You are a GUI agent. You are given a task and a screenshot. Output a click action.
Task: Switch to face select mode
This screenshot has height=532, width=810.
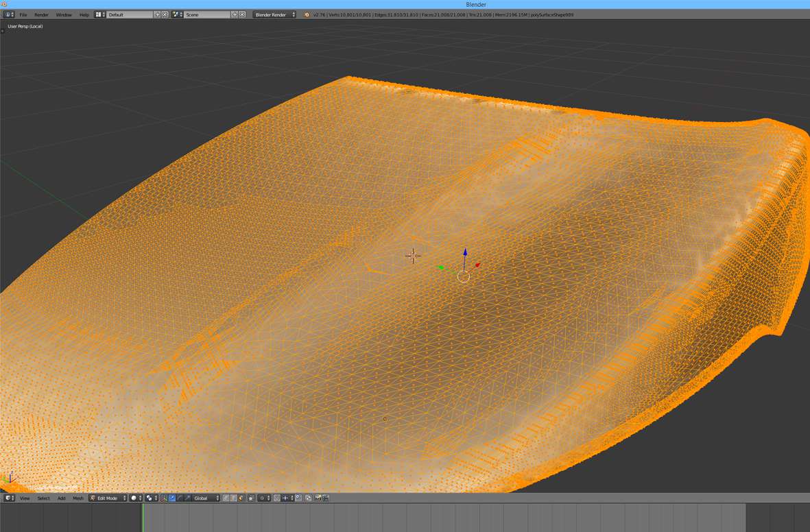[241, 498]
